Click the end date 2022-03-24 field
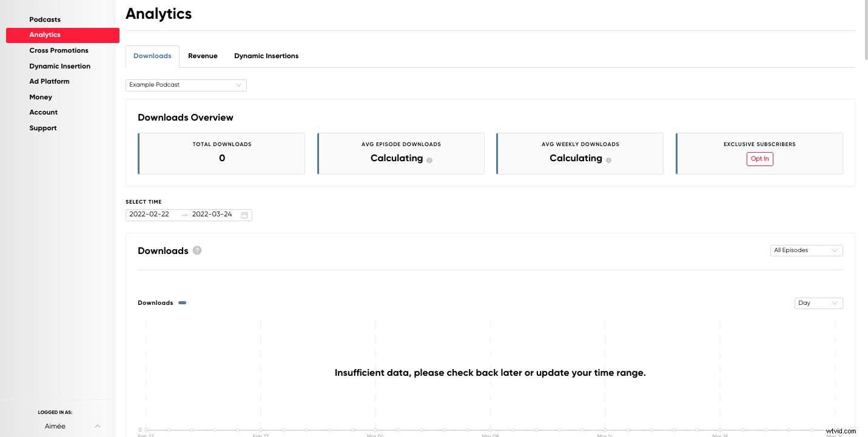 pos(212,215)
